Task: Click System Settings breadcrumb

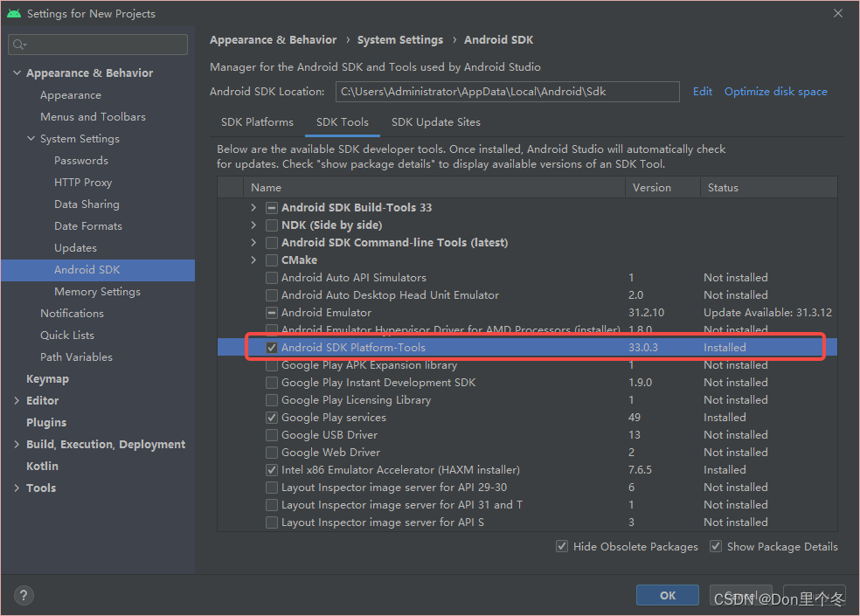Action: pos(399,40)
